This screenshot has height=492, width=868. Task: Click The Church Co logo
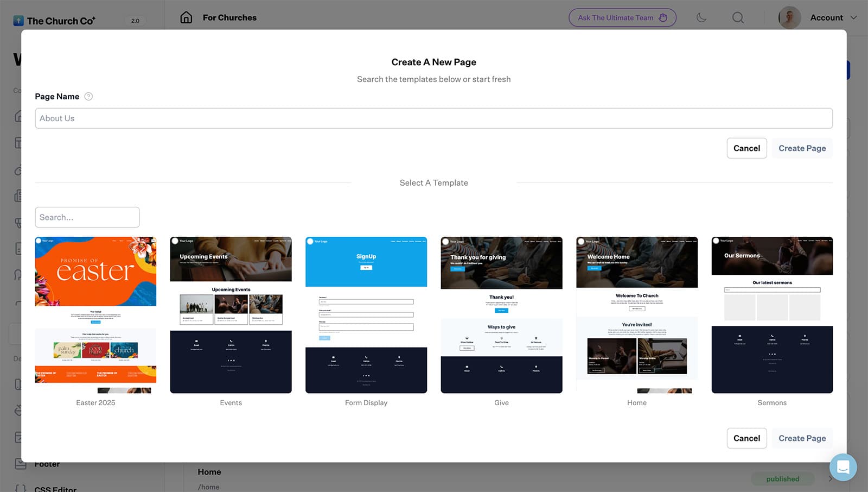click(x=54, y=21)
